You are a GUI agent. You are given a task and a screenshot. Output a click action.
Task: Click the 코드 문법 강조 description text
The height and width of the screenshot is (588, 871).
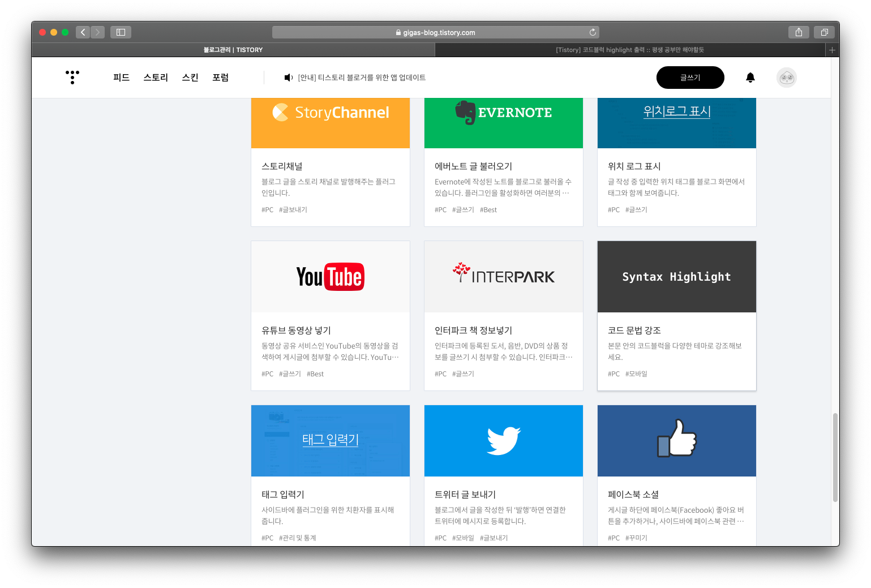[675, 351]
